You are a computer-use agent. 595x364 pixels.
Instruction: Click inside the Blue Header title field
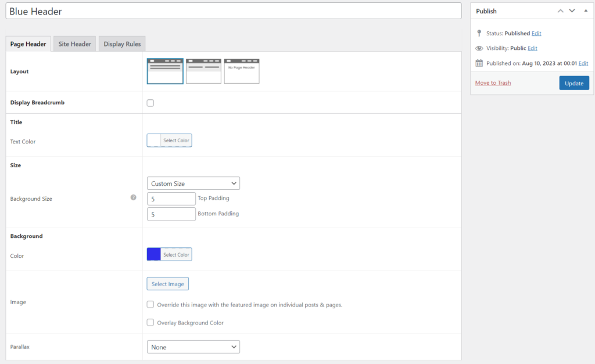(232, 10)
